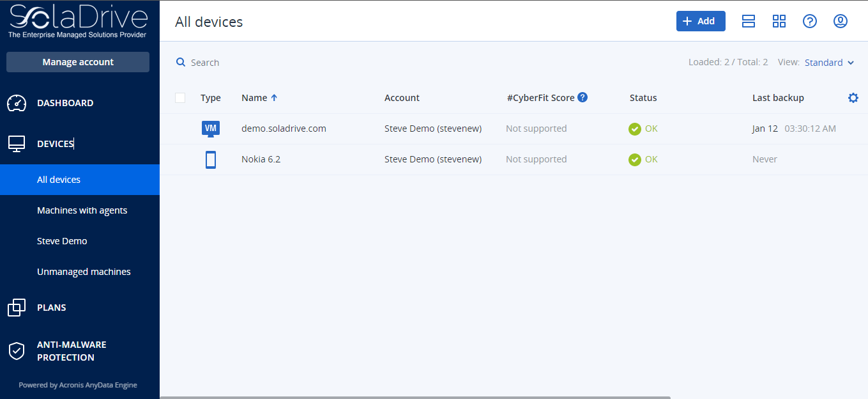Click the Manage account button

click(x=78, y=62)
